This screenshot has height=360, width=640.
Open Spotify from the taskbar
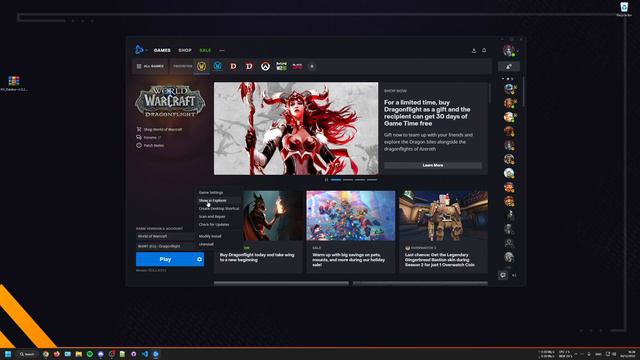pyautogui.click(x=90, y=354)
